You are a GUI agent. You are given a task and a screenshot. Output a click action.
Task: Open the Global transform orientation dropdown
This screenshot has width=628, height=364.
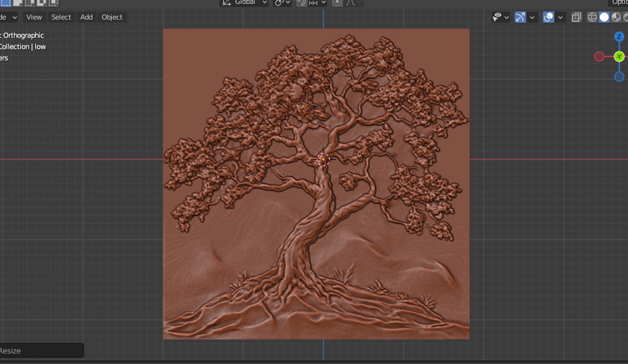244,3
